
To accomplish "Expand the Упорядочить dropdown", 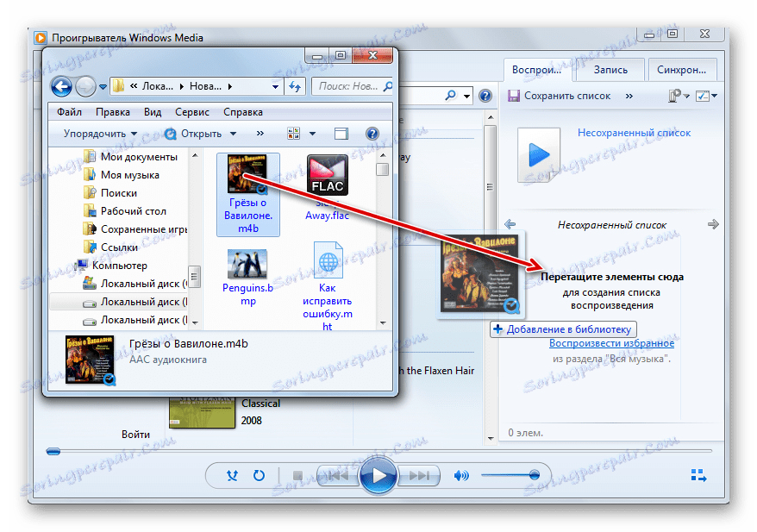I will coord(100,134).
